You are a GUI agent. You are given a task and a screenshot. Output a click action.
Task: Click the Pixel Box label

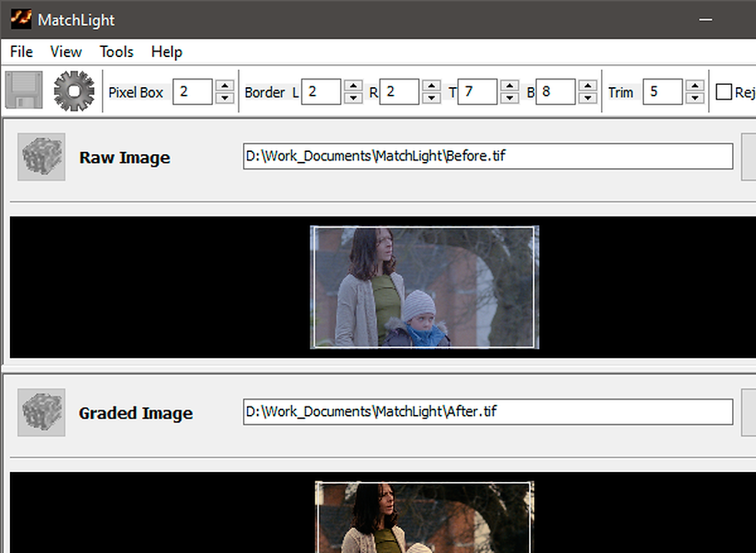point(136,92)
